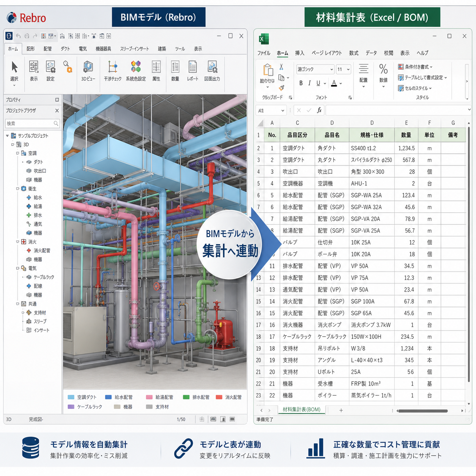The width and height of the screenshot is (476, 476).
Task: Open the Excel 配置 alignment group
Action: (363, 76)
